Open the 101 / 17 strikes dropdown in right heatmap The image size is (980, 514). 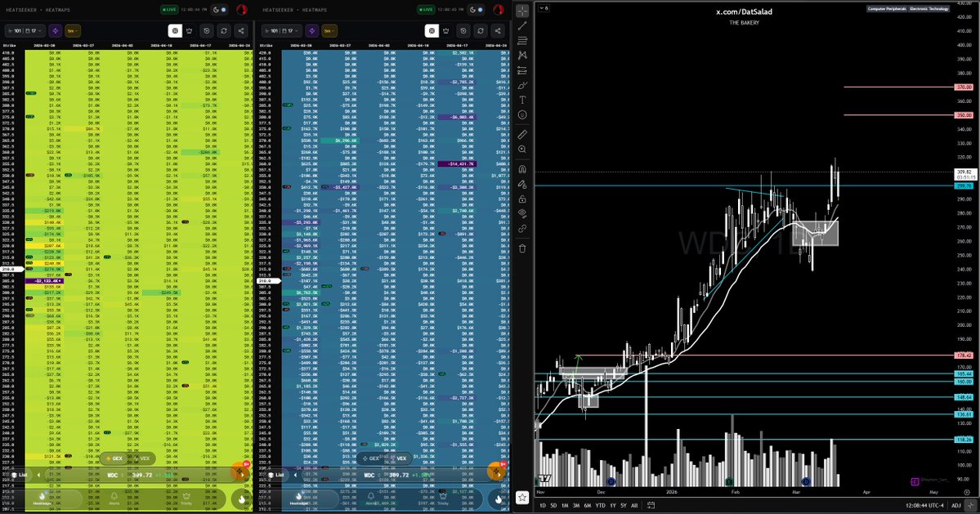point(282,30)
